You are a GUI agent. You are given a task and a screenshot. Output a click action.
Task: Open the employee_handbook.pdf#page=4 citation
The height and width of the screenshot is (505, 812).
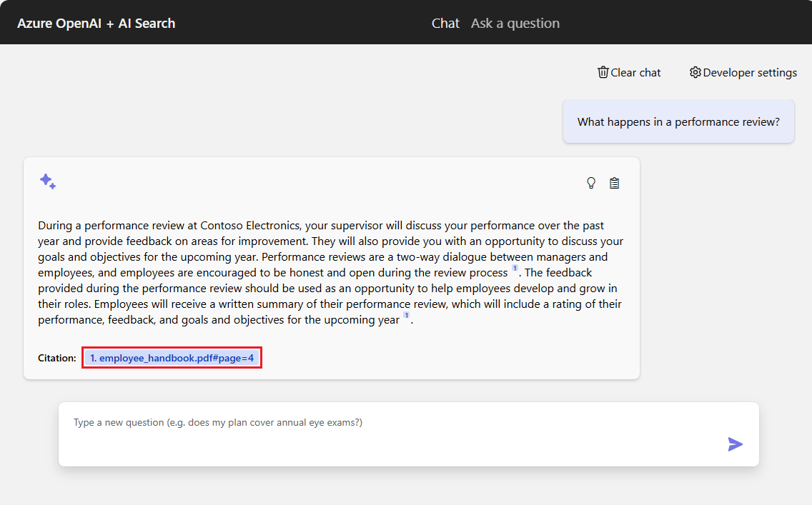click(172, 358)
